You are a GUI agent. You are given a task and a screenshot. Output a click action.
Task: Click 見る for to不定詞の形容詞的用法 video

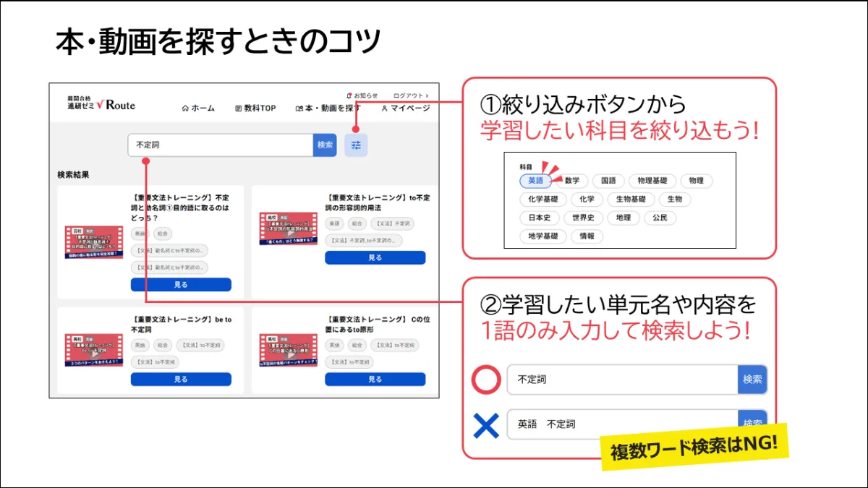click(375, 257)
